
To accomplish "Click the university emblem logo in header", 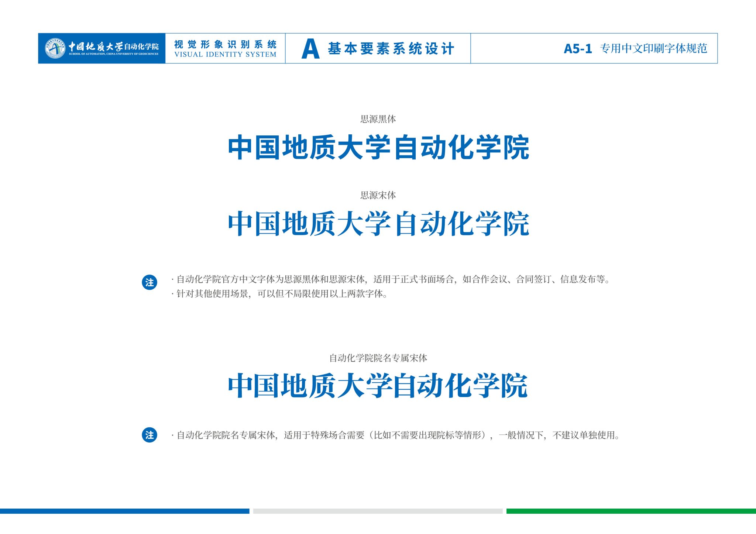I will point(55,48).
